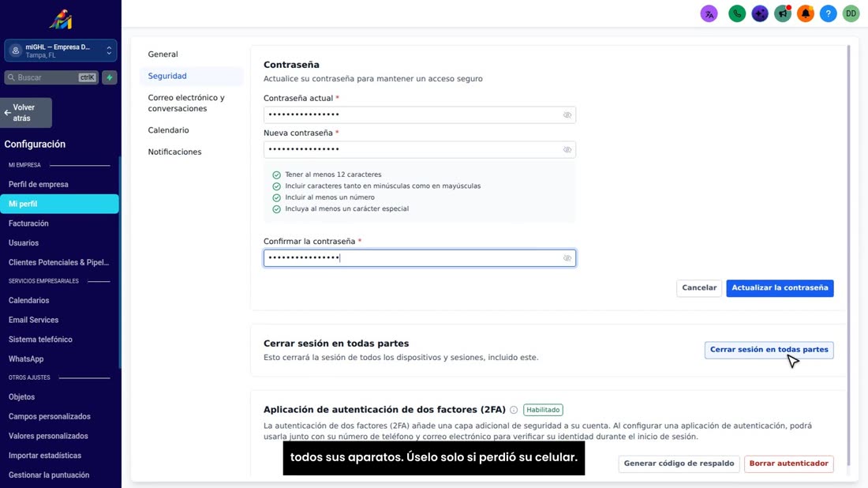Open Valores personalizados
The image size is (868, 488).
coord(48,436)
